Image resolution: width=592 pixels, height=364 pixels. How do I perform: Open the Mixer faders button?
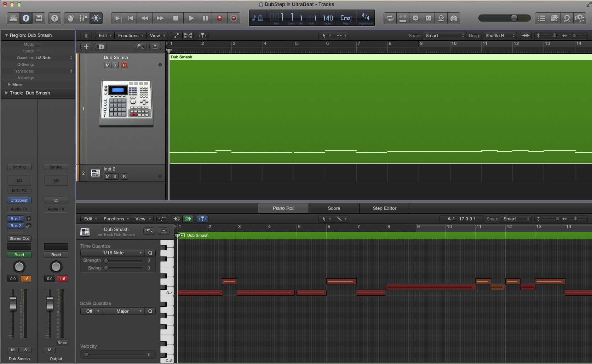coord(83,18)
